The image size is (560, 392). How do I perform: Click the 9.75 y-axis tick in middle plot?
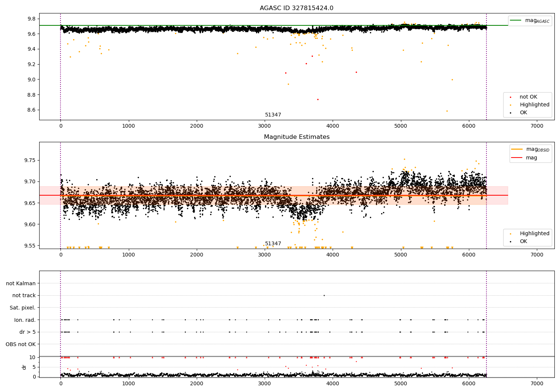[30, 161]
